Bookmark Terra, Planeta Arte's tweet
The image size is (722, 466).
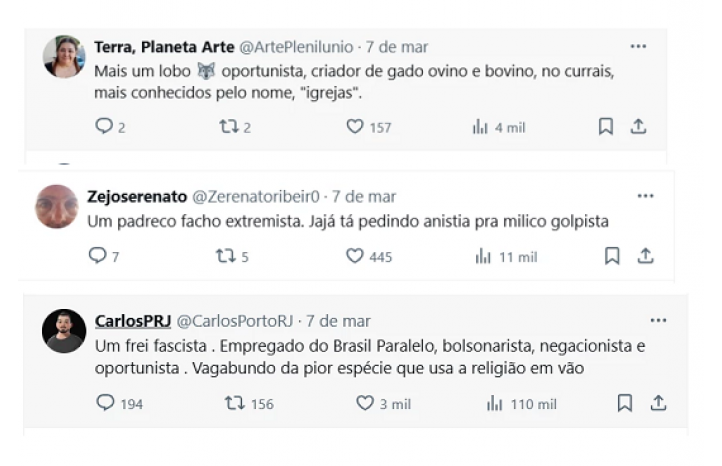[x=606, y=127]
